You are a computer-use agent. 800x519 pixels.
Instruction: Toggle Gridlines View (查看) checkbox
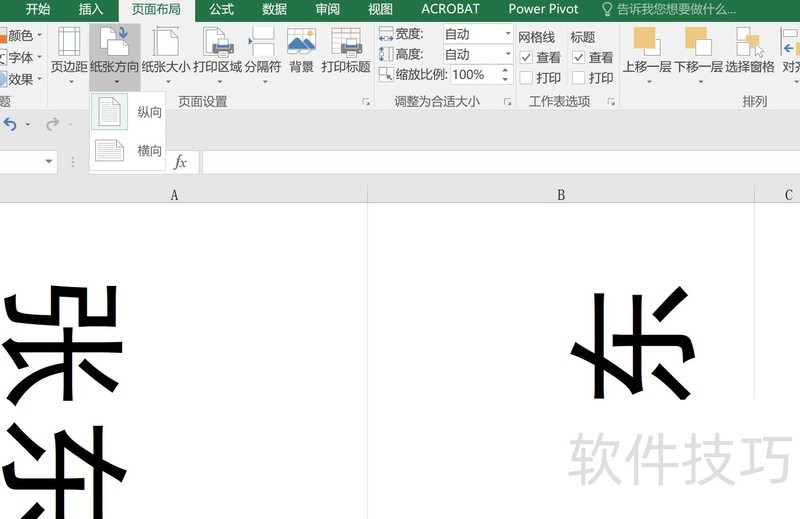tap(526, 58)
